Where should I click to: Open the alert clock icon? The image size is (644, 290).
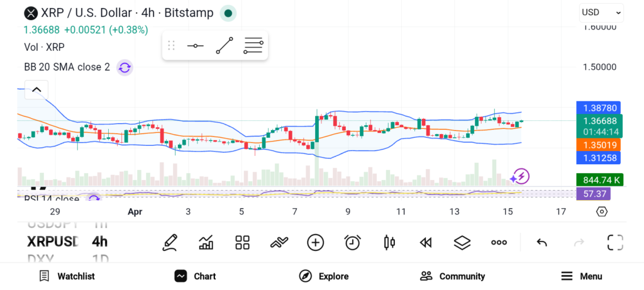point(352,242)
